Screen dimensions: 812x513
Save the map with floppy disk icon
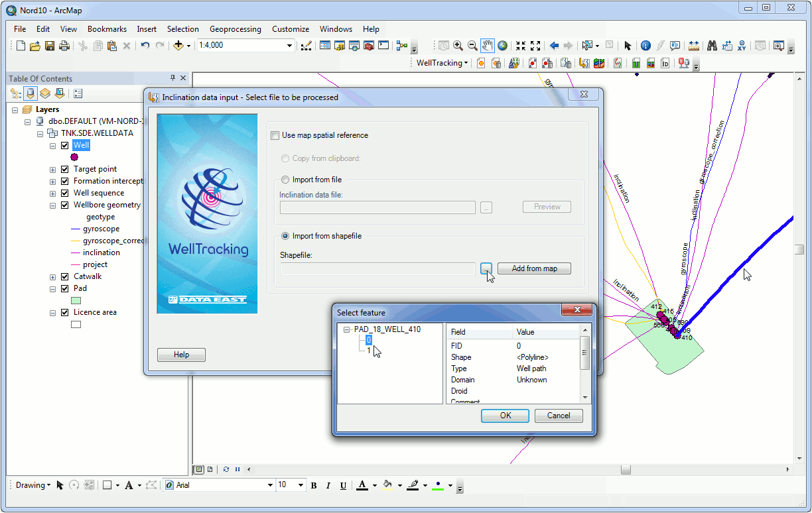pyautogui.click(x=50, y=46)
